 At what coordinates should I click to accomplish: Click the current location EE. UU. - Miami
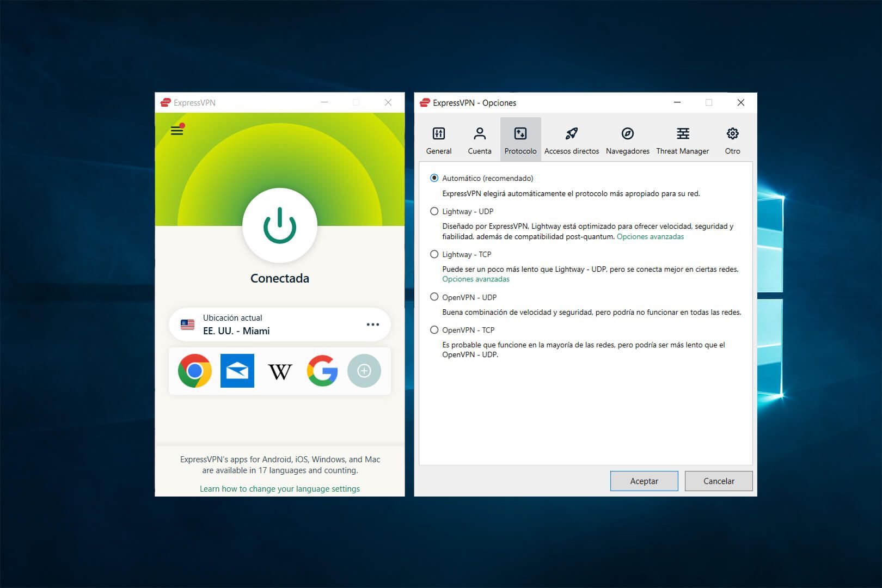coord(280,324)
